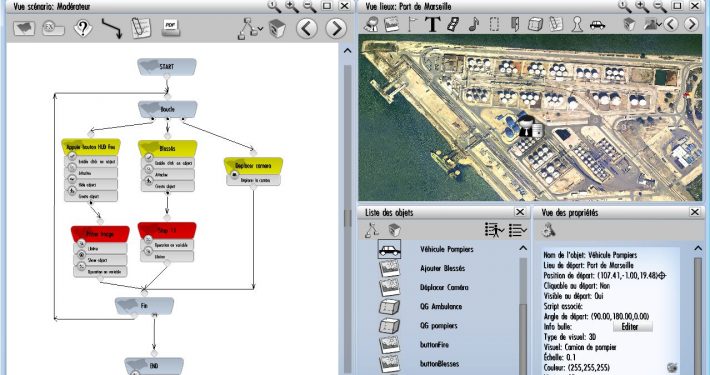The image size is (710, 375).
Task: Click trash bin icon in scenario toolbar
Action: click(x=277, y=29)
